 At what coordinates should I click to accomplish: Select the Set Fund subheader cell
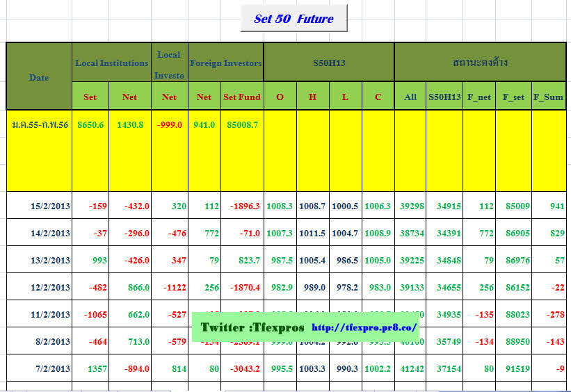[x=242, y=97]
